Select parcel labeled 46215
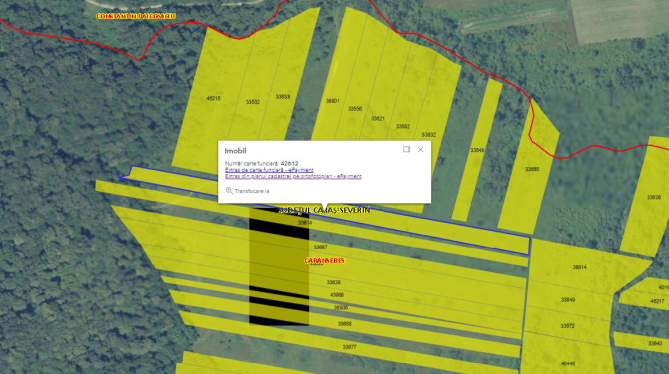This screenshot has height=374, width=669. (x=213, y=98)
